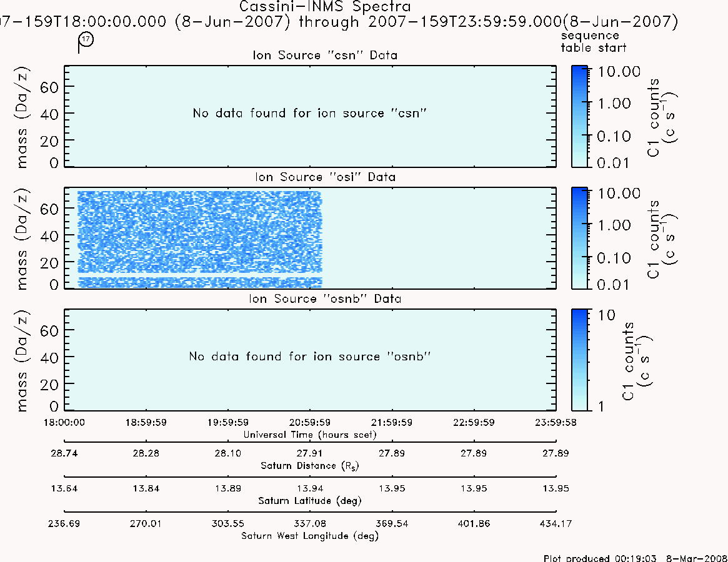Click the 'mass (Da/z)' label of csn panel
The image size is (728, 562).
pos(21,117)
